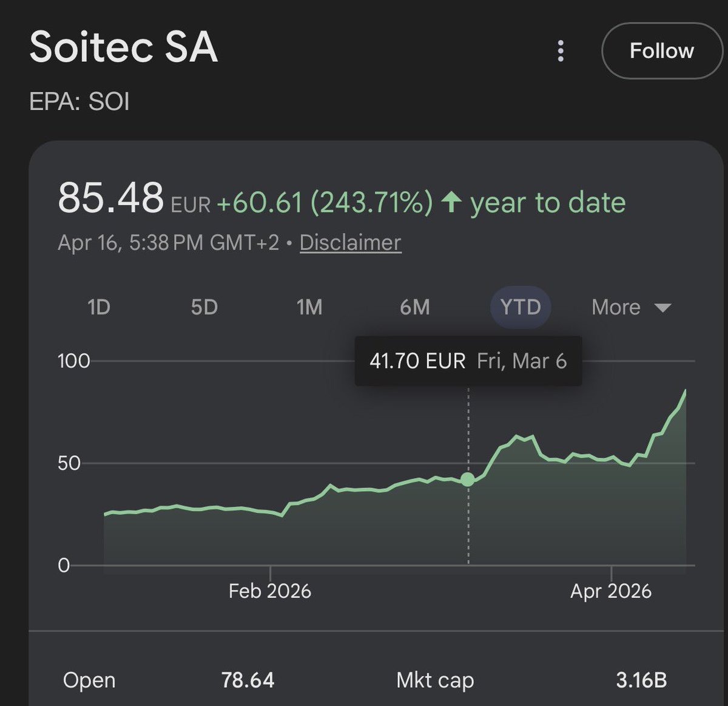Show the 1M chart range
The height and width of the screenshot is (706, 728).
(x=309, y=307)
